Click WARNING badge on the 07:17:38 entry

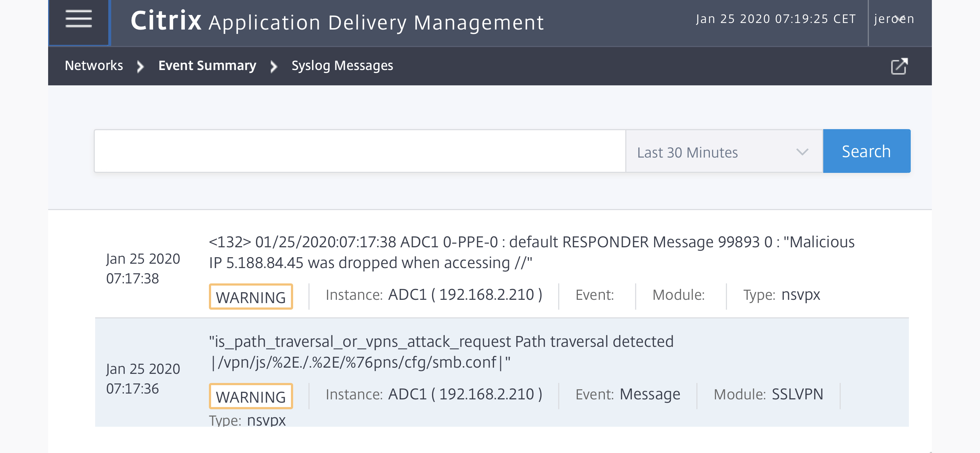click(x=251, y=297)
